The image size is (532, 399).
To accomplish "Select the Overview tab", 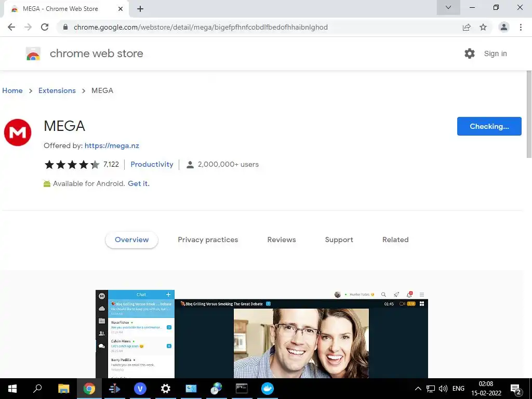I will pyautogui.click(x=131, y=240).
